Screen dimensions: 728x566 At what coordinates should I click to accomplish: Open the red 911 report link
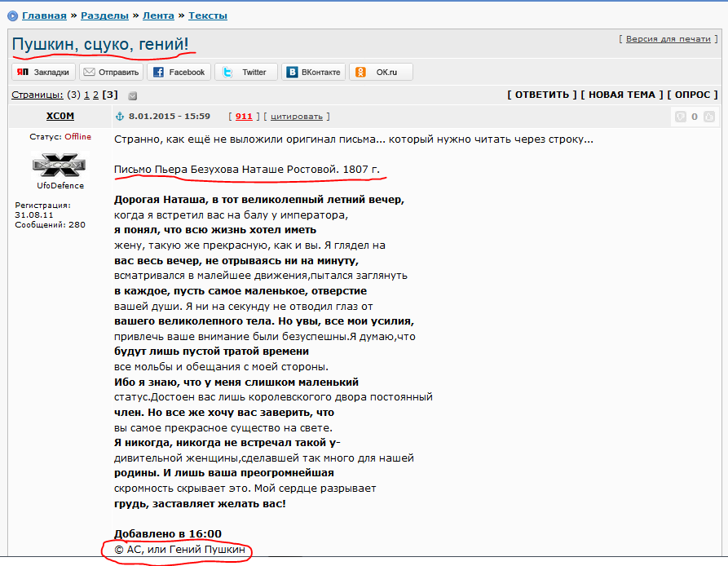[x=244, y=116]
